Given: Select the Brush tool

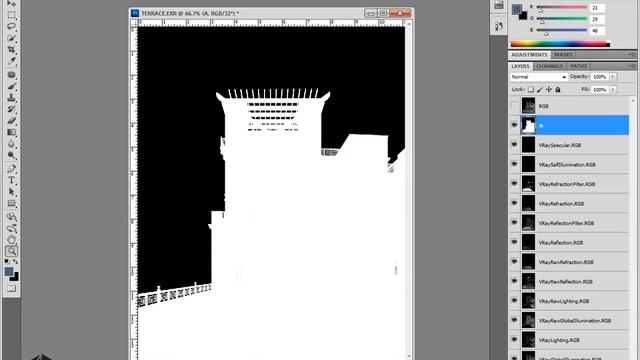Looking at the screenshot, I should click(x=11, y=86).
